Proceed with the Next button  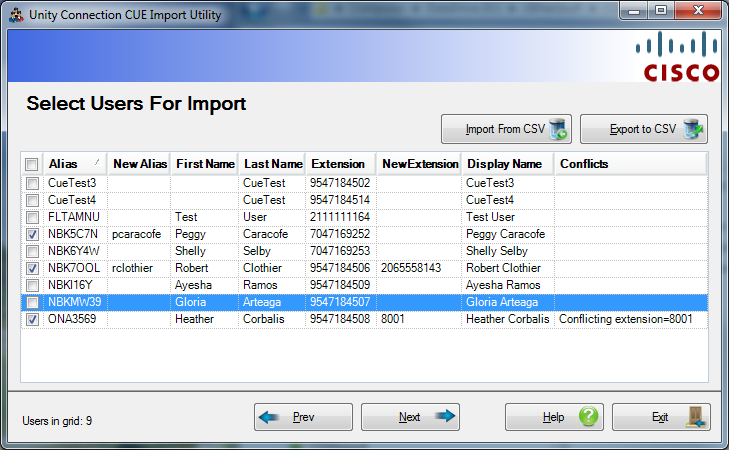(410, 417)
